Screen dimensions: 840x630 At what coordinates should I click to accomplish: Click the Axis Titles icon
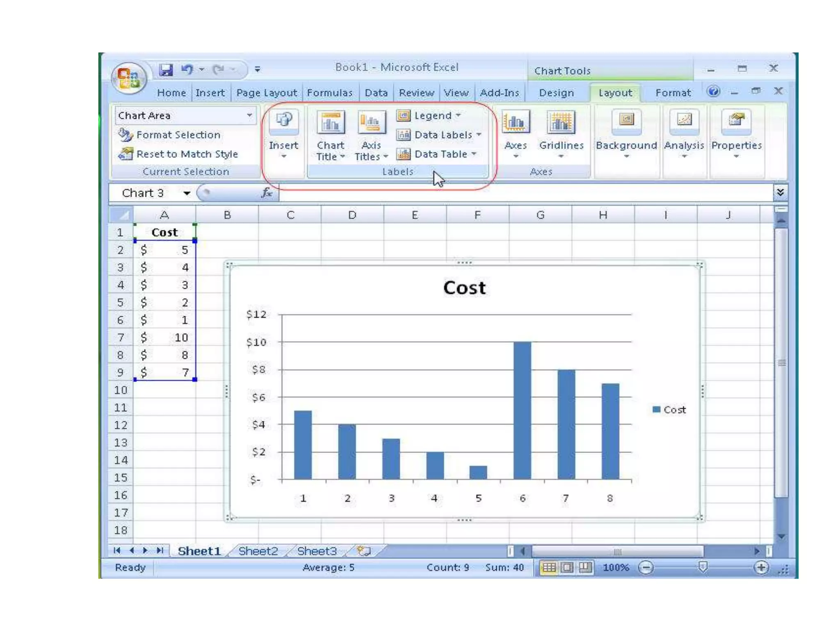pyautogui.click(x=371, y=123)
